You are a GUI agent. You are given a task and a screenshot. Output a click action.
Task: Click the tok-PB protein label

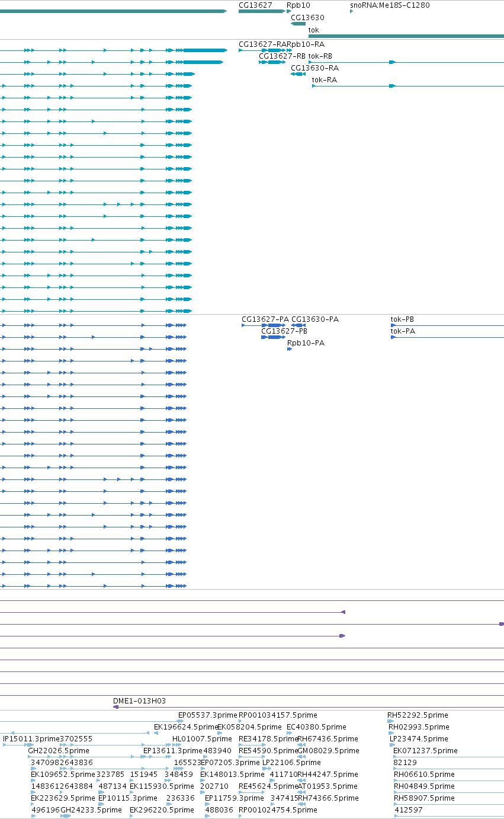pos(402,319)
